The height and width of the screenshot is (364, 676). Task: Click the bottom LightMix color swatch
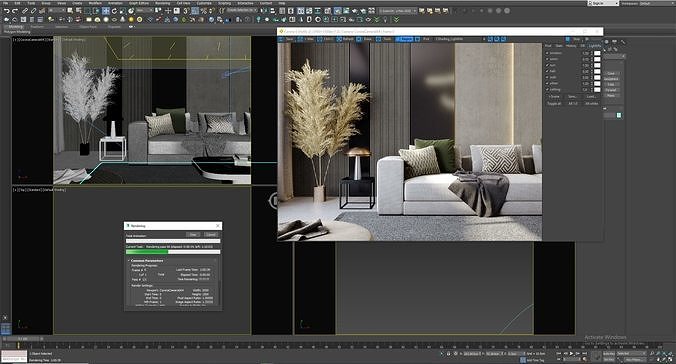coord(597,90)
